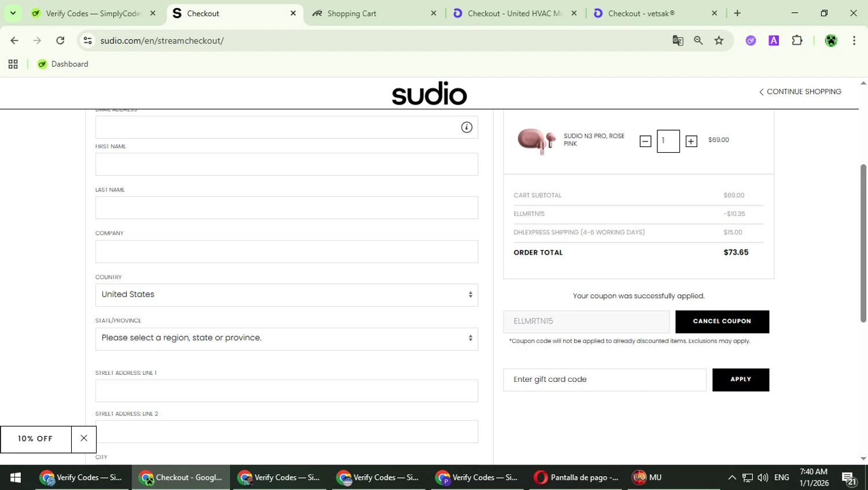Switch to Checkout - Google taskbar window
Image resolution: width=868 pixels, height=490 pixels.
click(x=181, y=477)
